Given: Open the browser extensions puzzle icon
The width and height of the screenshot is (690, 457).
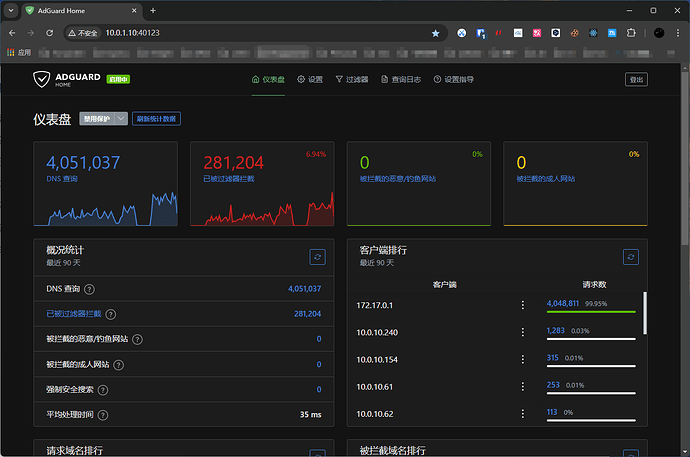Looking at the screenshot, I should coord(631,33).
